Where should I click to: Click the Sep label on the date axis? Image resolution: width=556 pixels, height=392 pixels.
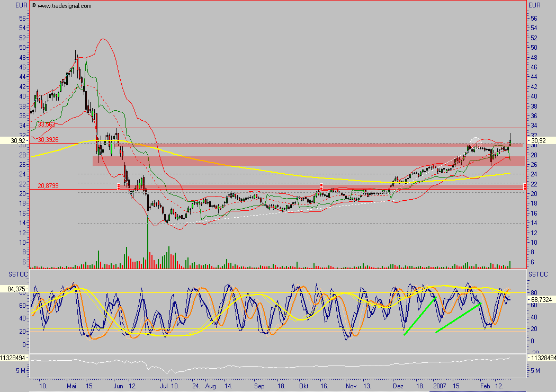pos(259,386)
